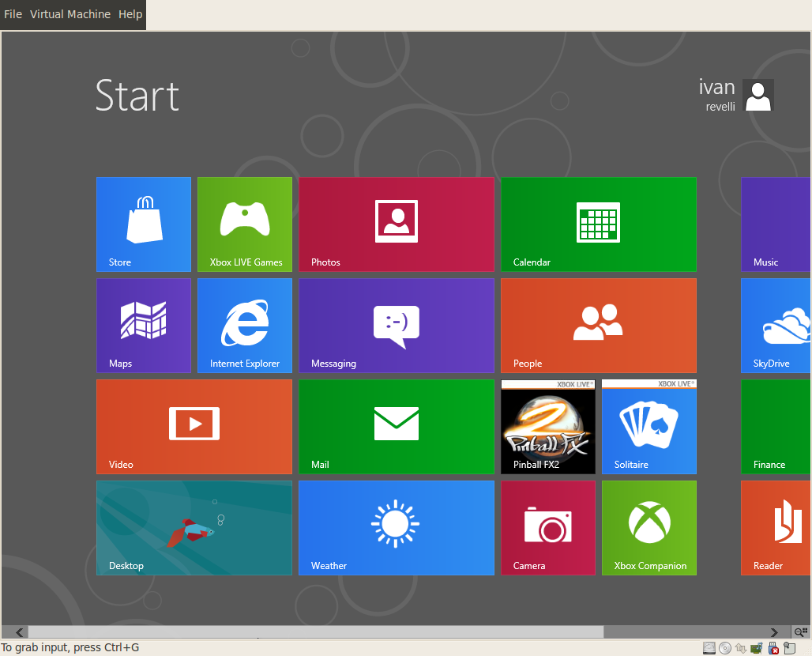Open the File menu
Viewport: 812px width, 656px height.
(x=13, y=14)
